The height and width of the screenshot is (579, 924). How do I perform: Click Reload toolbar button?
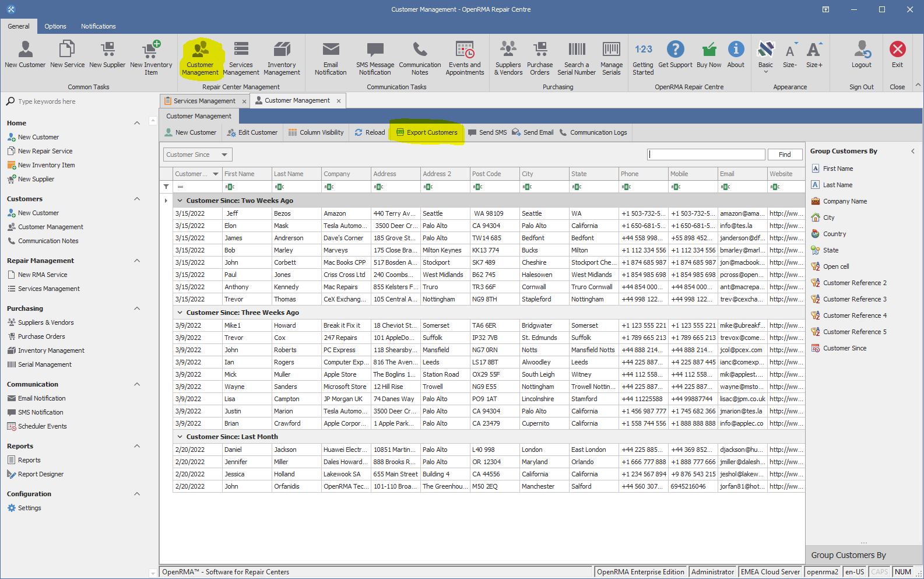point(370,132)
